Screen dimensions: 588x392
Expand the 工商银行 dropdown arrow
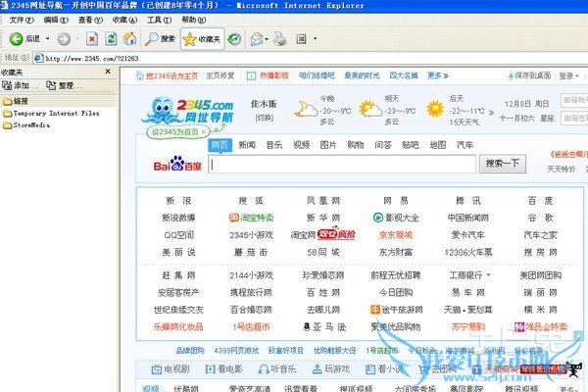pyautogui.click(x=489, y=275)
